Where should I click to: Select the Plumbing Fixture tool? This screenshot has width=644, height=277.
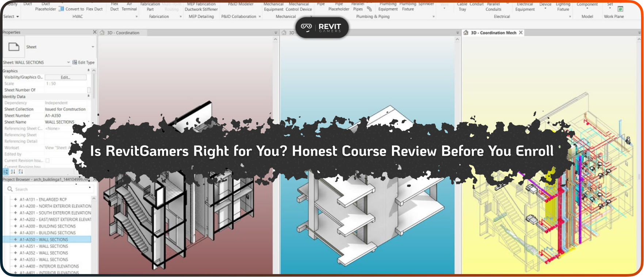[x=408, y=7]
